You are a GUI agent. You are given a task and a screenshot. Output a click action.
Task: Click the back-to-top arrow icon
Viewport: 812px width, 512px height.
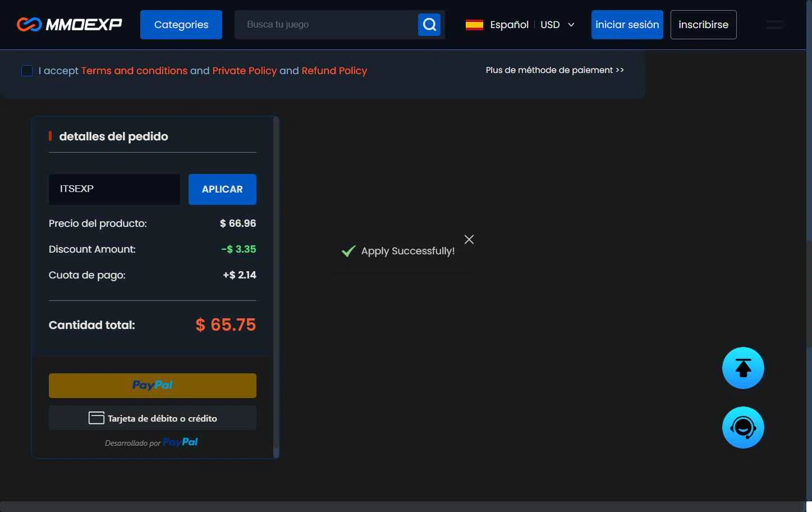point(743,368)
